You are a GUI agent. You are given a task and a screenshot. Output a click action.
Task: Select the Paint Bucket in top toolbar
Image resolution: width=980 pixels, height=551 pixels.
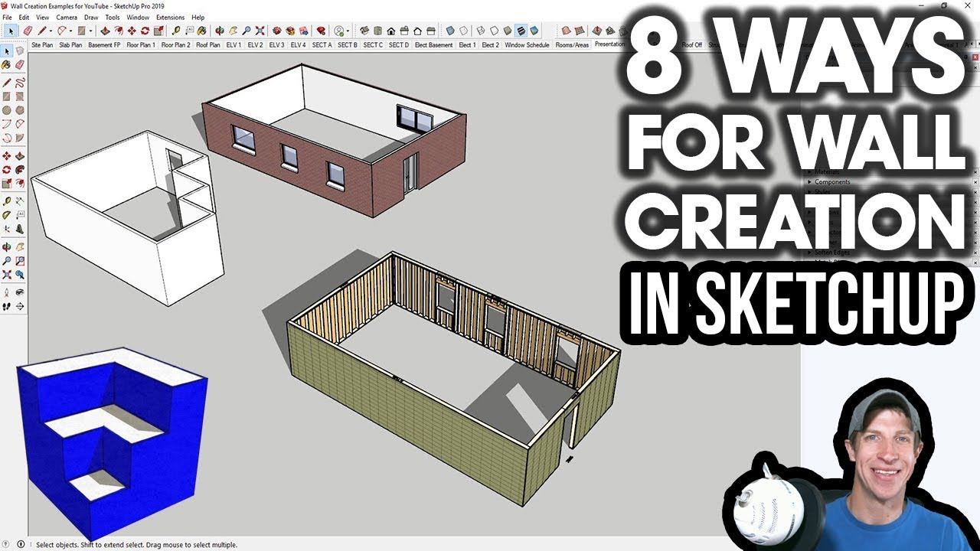point(201,31)
